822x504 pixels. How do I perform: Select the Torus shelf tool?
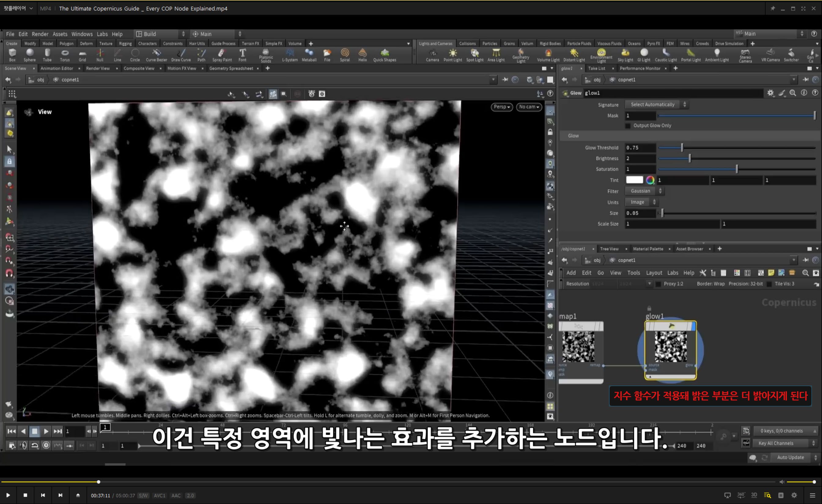(x=65, y=55)
